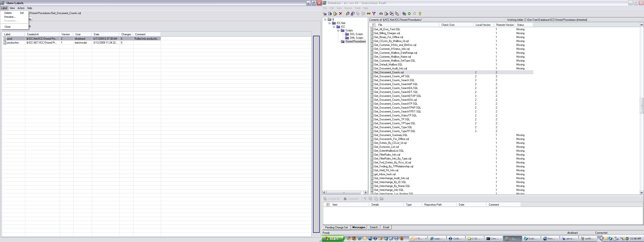644x242 pixels.
Task: Open the Help menu in Show Labels
Action: point(29,8)
